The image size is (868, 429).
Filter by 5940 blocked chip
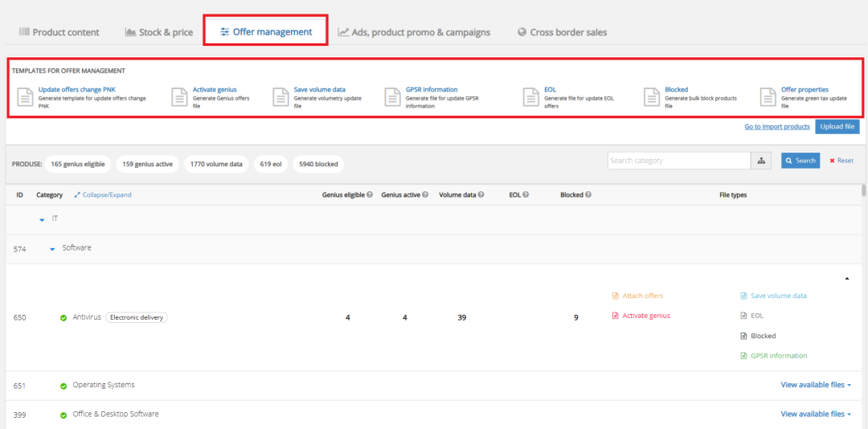pos(318,164)
